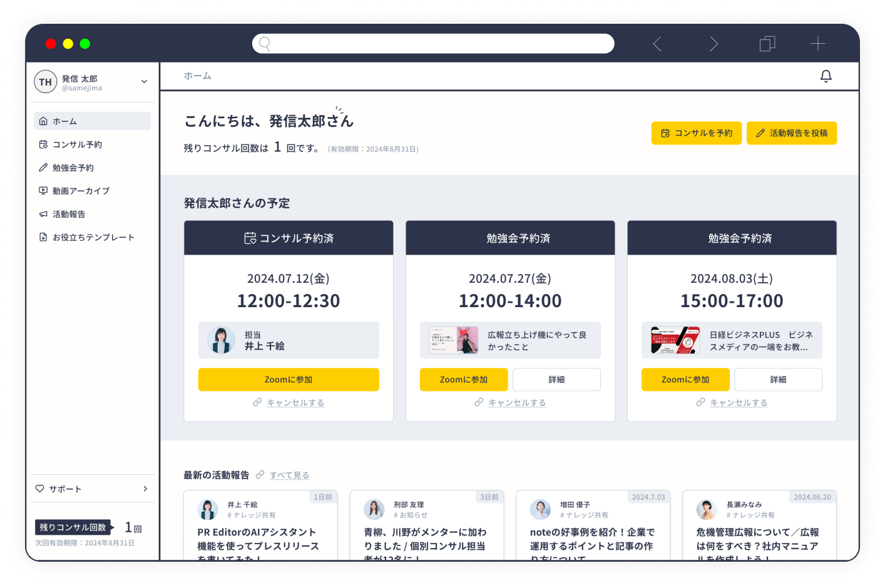Click すべて見る link for activity reports
Screen dimensions: 885x588
point(289,475)
